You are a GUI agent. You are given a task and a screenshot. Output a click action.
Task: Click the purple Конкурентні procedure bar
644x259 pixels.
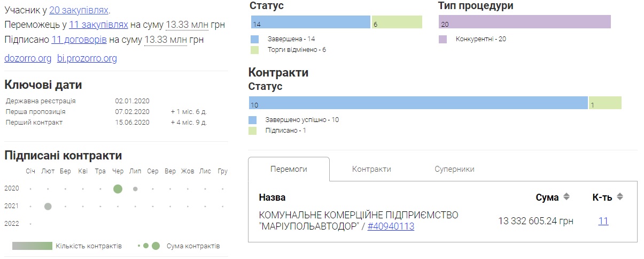(524, 22)
